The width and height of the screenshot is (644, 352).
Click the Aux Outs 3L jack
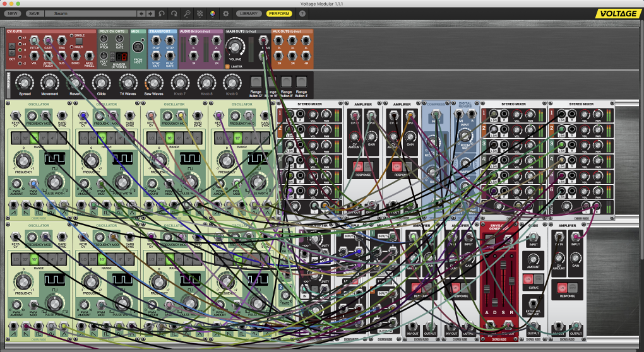tap(292, 40)
